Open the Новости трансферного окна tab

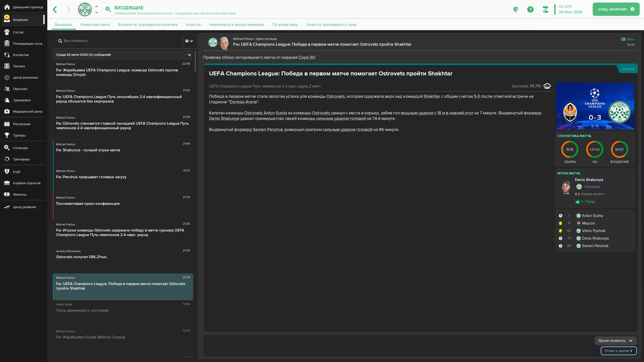click(331, 25)
